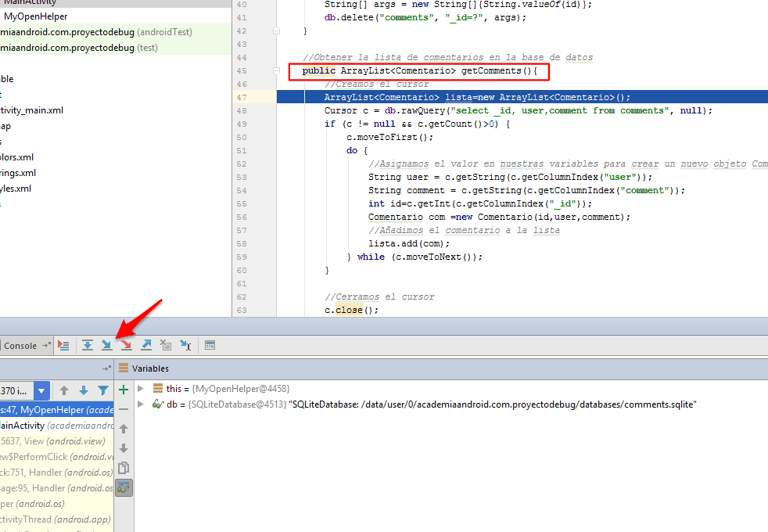Select MainActivity stack frame
The image size is (768, 532).
coord(57,426)
